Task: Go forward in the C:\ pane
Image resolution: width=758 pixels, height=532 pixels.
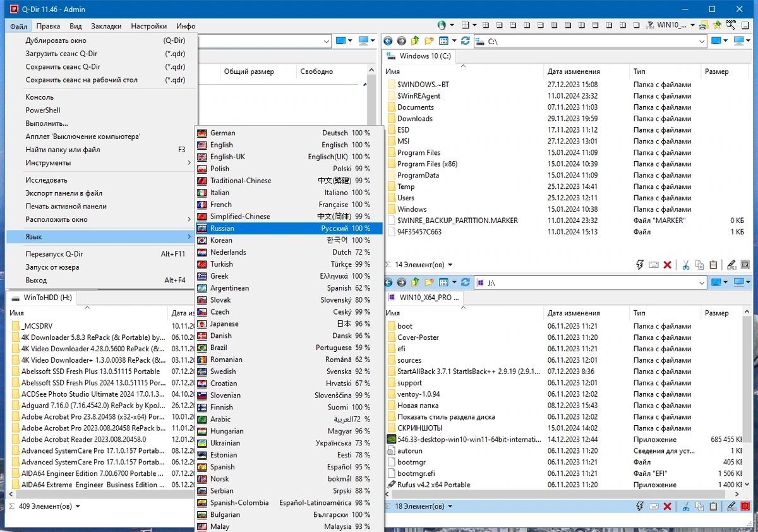Action: point(401,41)
